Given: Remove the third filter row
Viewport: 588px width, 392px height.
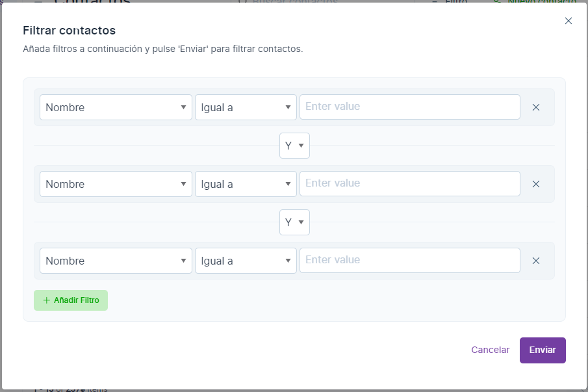Looking at the screenshot, I should 536,261.
